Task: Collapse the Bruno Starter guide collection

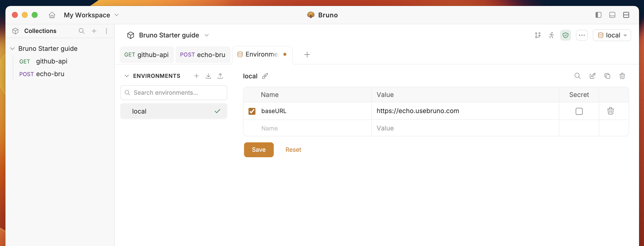Action: click(12, 49)
